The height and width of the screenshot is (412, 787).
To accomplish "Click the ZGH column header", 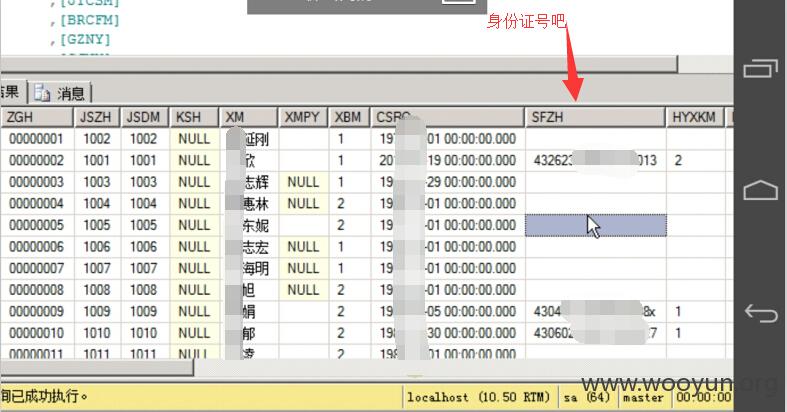I will point(37,117).
